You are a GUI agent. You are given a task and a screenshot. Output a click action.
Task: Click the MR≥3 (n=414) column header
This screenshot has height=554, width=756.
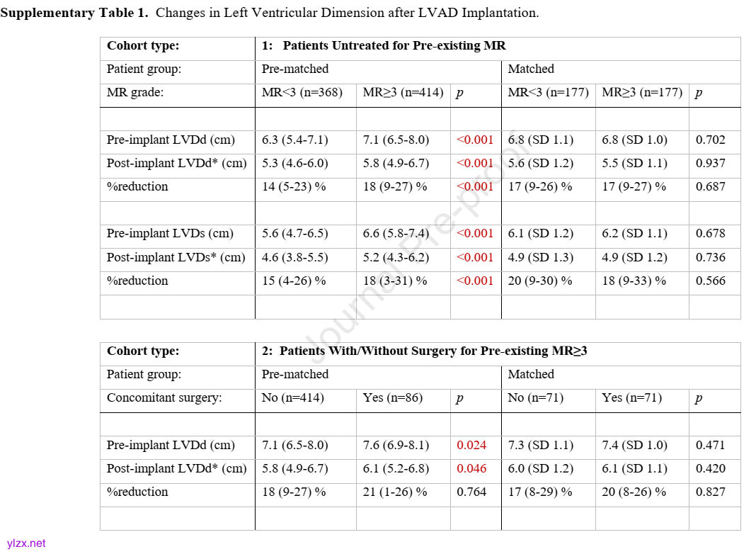pyautogui.click(x=403, y=93)
